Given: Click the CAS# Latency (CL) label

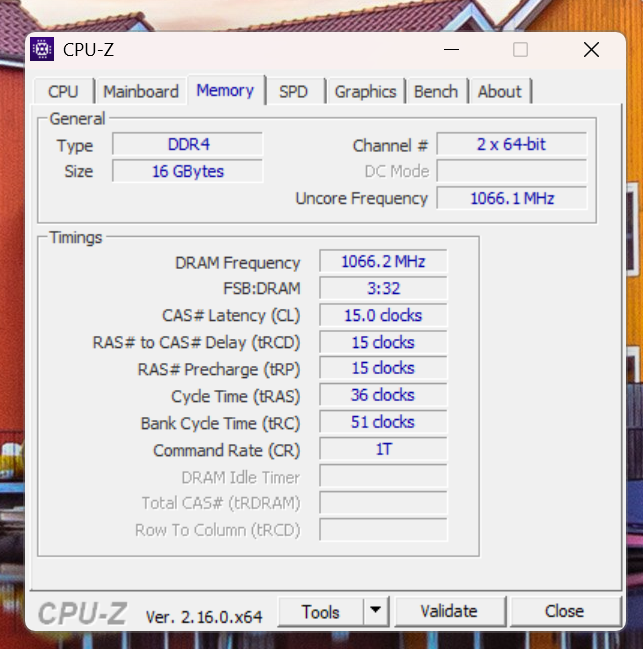Looking at the screenshot, I should tap(231, 316).
